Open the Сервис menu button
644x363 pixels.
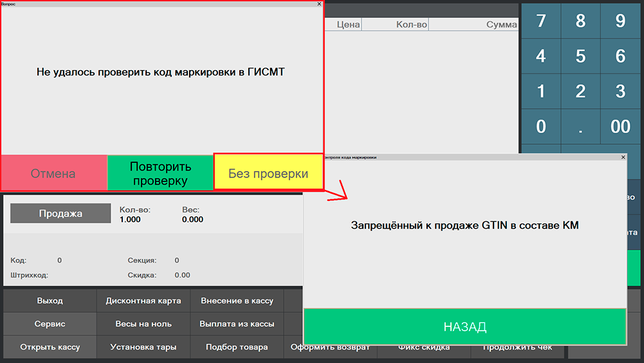50,324
